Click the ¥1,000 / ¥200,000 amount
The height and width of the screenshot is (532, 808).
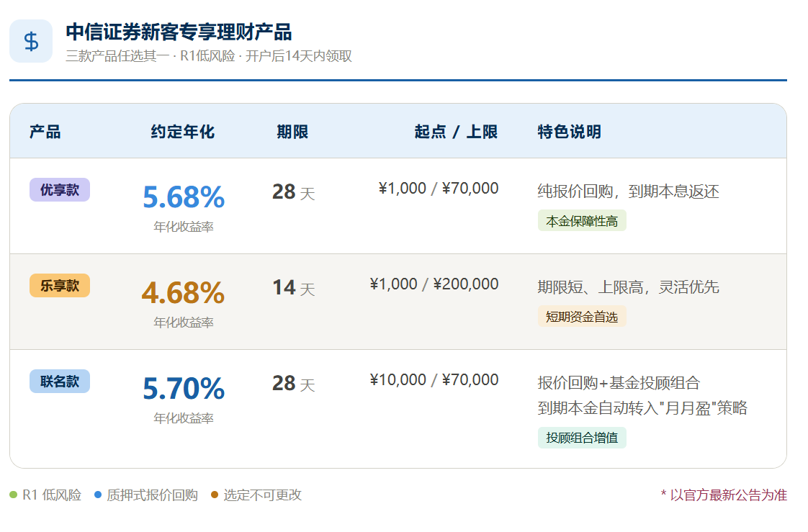point(434,284)
